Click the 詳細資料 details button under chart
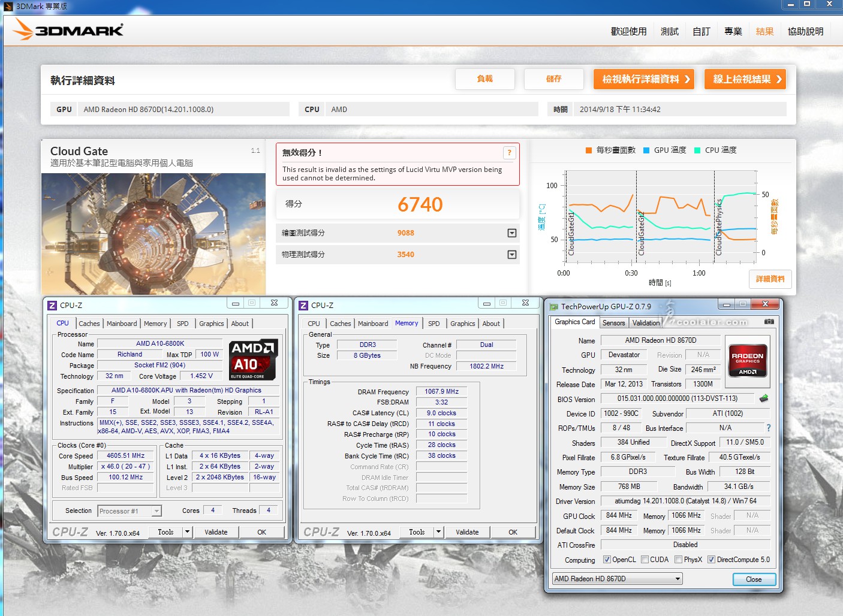This screenshot has height=616, width=843. [770, 279]
